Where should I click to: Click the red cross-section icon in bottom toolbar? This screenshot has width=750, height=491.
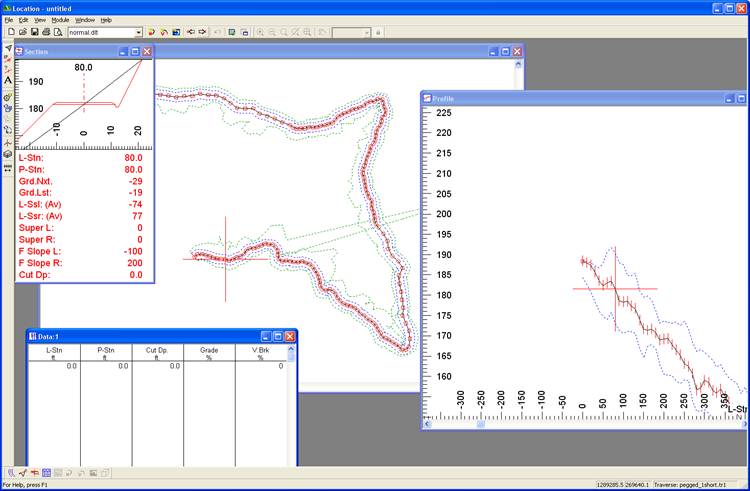coord(34,473)
